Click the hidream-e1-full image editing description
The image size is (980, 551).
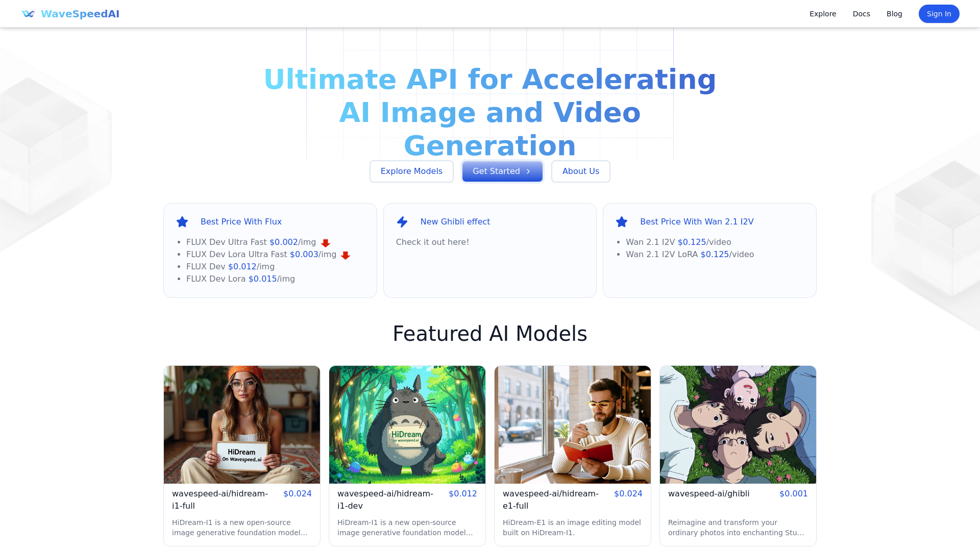click(572, 528)
